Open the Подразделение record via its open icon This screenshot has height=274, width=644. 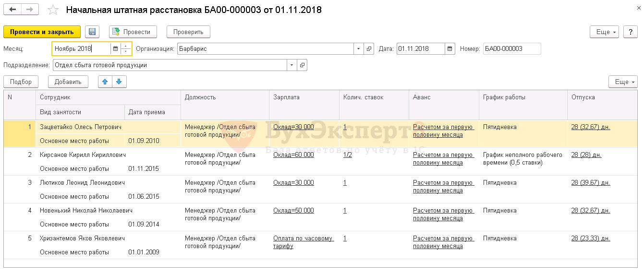pos(302,65)
